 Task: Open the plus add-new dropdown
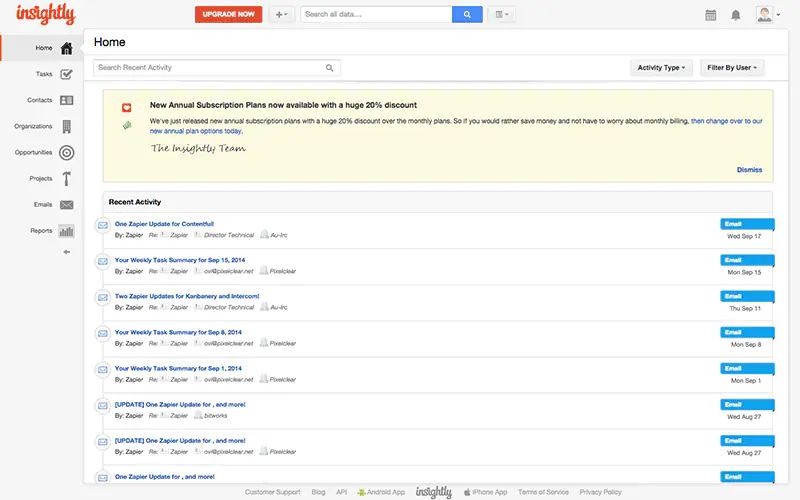tap(282, 14)
